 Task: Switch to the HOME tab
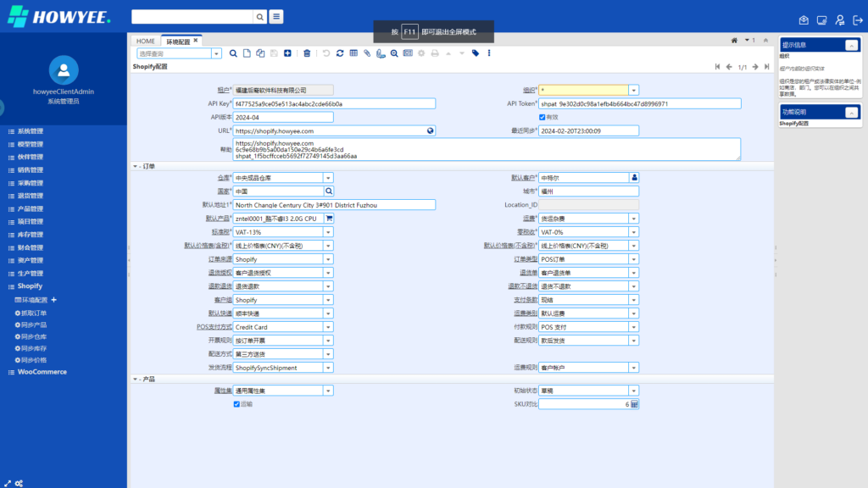[146, 41]
